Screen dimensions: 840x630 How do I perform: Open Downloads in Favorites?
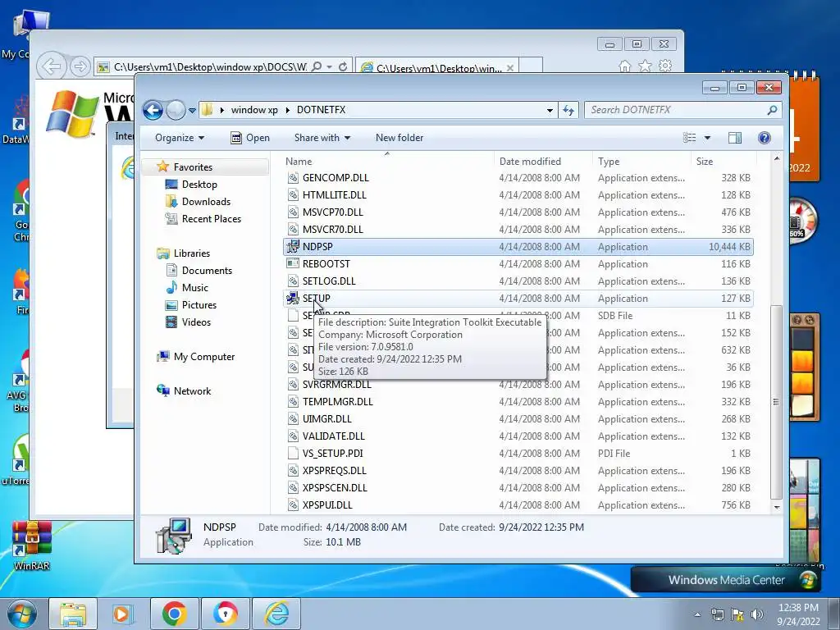click(x=206, y=202)
